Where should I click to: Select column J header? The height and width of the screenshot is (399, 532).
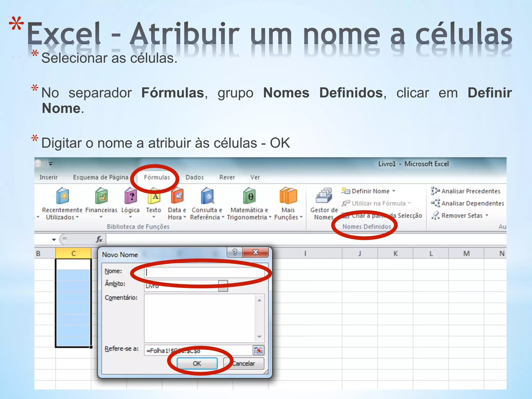360,253
